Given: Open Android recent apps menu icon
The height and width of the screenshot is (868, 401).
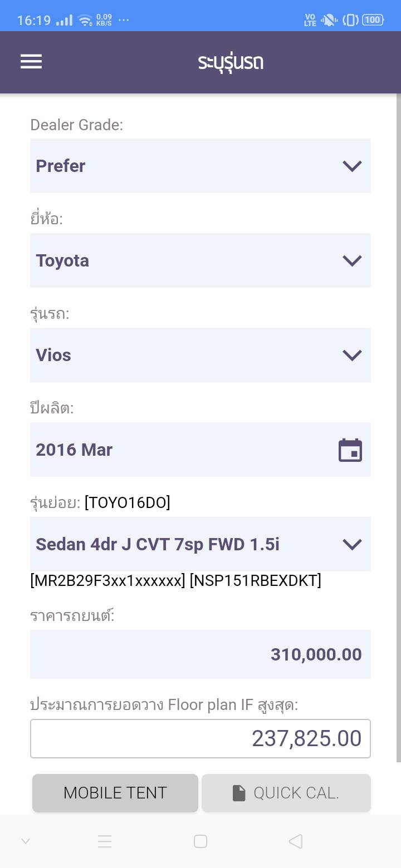Looking at the screenshot, I should click(x=105, y=841).
